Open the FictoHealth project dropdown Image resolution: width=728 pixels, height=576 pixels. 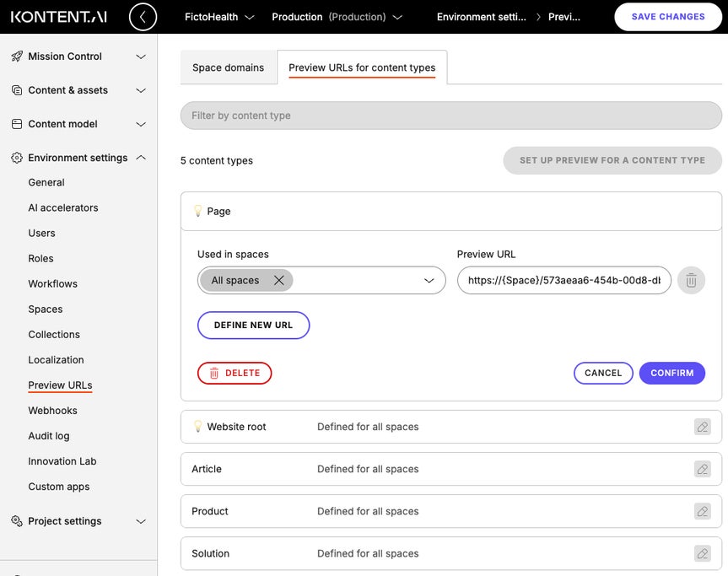[219, 17]
